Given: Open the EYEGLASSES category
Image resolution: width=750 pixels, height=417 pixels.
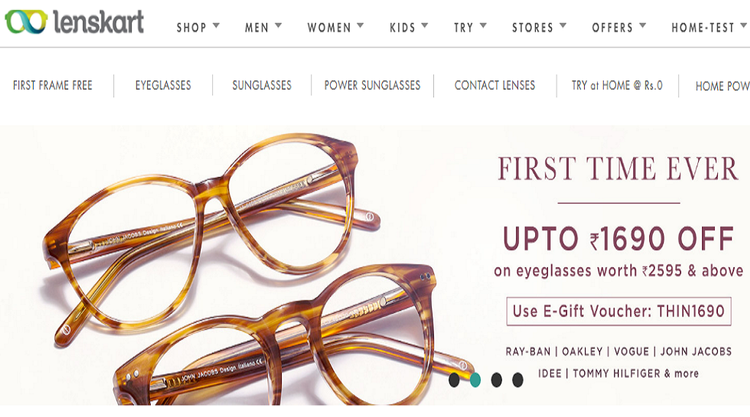Looking at the screenshot, I should point(163,86).
